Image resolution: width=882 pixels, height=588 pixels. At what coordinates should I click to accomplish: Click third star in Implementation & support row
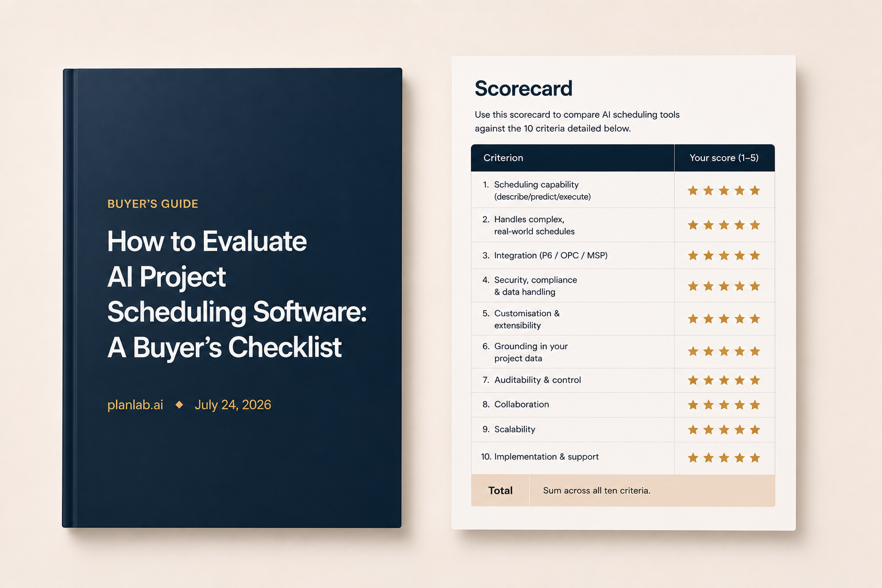click(x=724, y=458)
